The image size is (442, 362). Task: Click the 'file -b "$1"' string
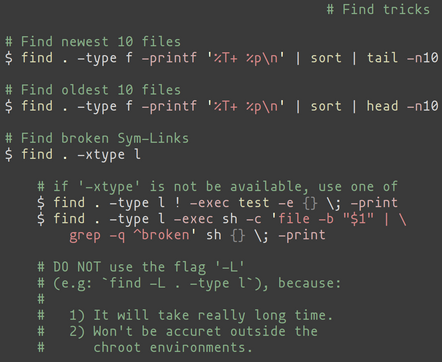(x=325, y=219)
